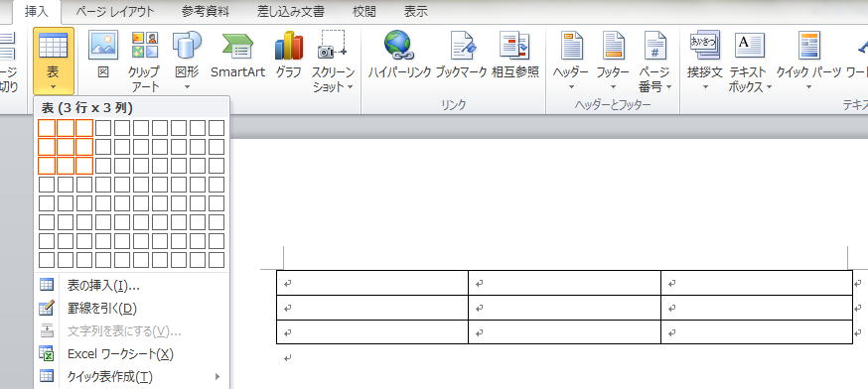Image resolution: width=868 pixels, height=389 pixels.
Task: Click the ブックマーク bookmark icon
Action: [461, 56]
